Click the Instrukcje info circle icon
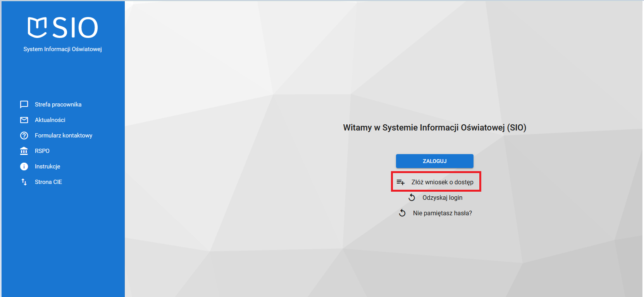The image size is (644, 297). click(x=24, y=167)
